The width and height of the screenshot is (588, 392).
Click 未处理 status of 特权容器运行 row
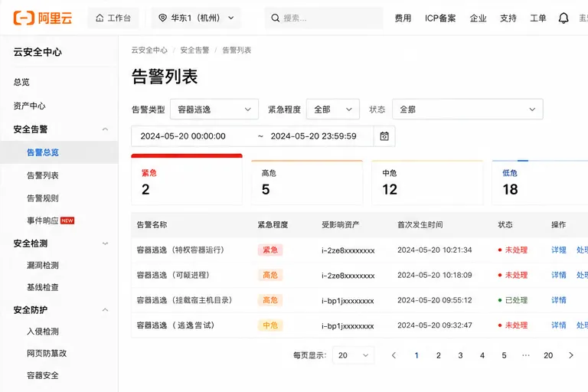tap(513, 250)
